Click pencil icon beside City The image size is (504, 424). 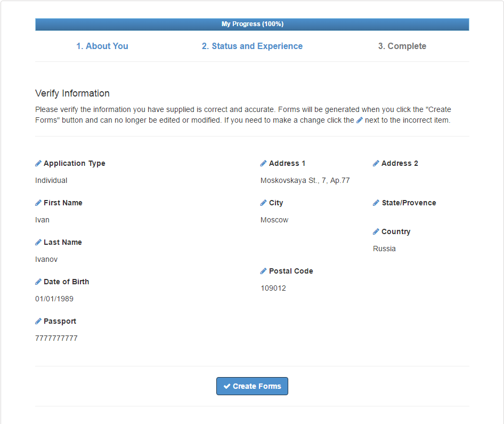point(263,203)
